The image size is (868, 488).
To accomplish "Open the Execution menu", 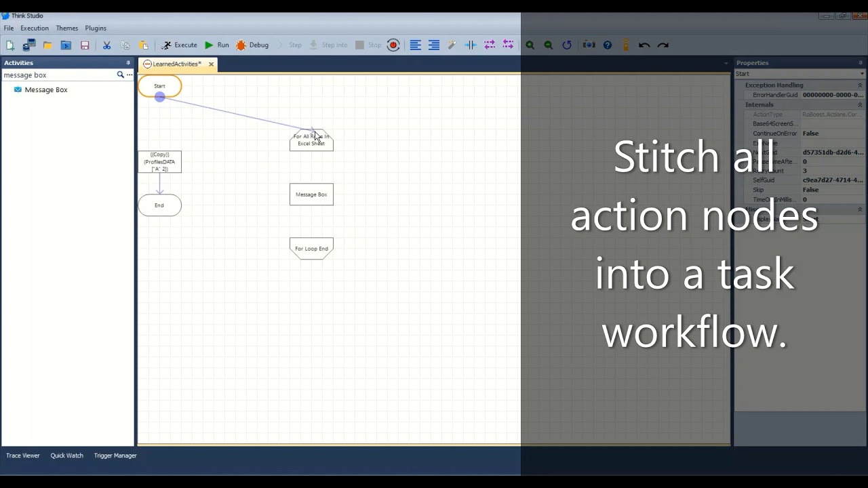I will tap(35, 28).
